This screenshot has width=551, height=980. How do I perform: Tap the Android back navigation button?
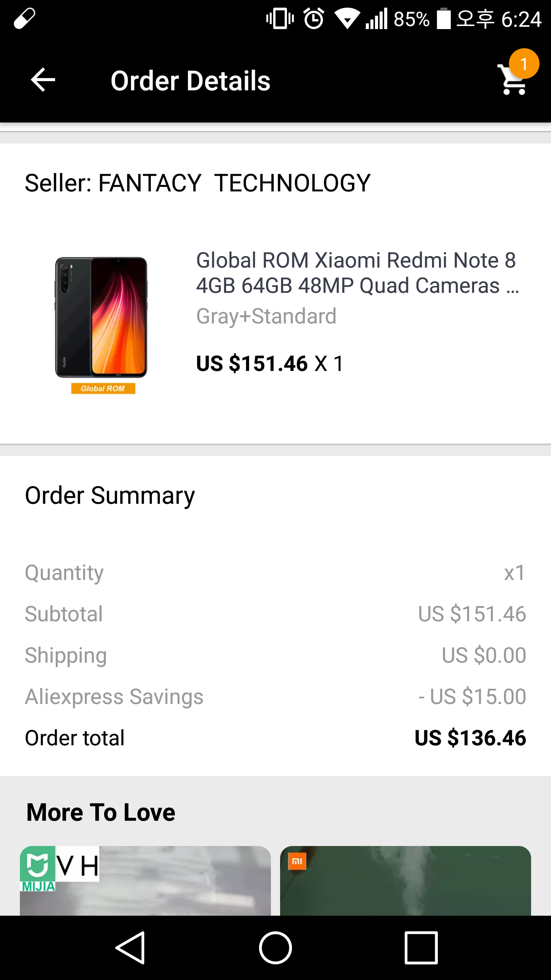pyautogui.click(x=130, y=948)
